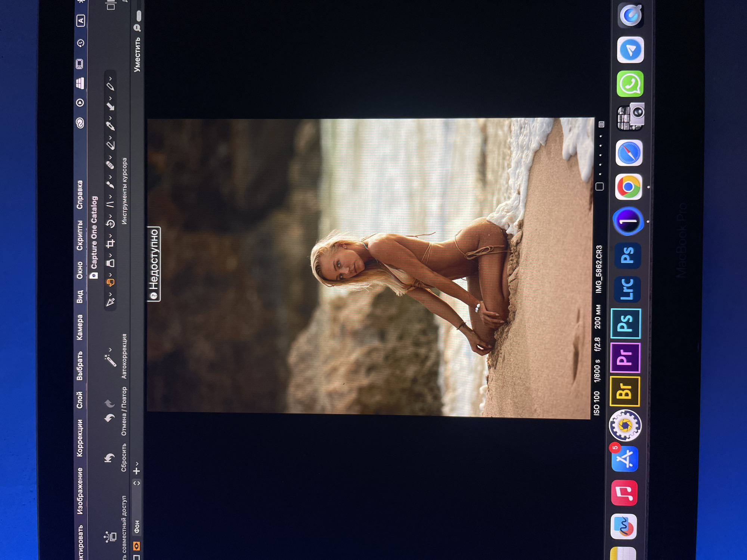Image resolution: width=747 pixels, height=560 pixels.
Task: Select the Keystone correction tool
Action: pos(110,204)
